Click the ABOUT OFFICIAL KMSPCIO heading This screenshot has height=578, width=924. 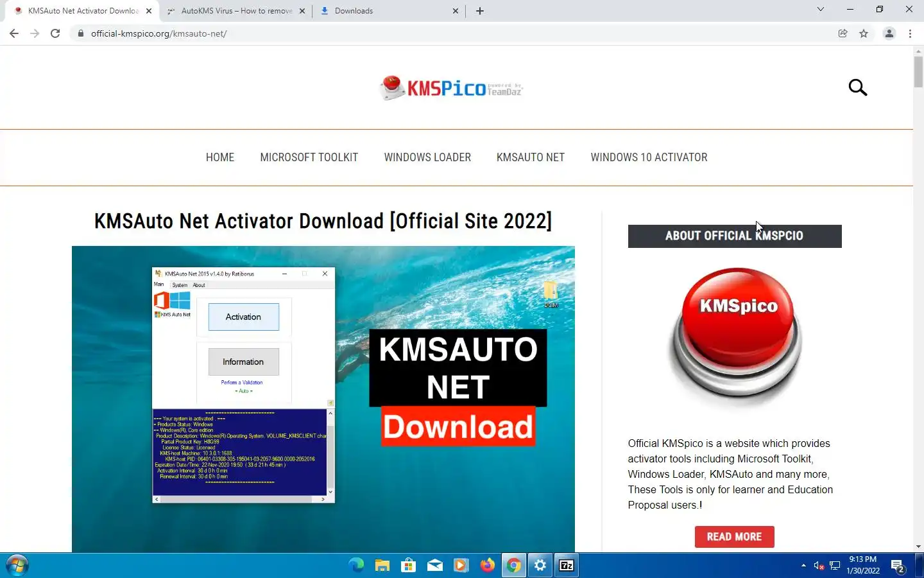click(x=735, y=236)
